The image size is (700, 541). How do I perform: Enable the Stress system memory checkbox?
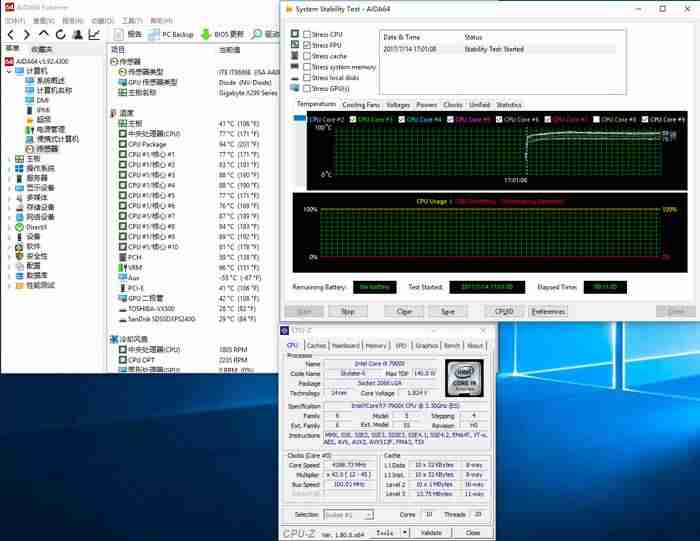point(307,67)
